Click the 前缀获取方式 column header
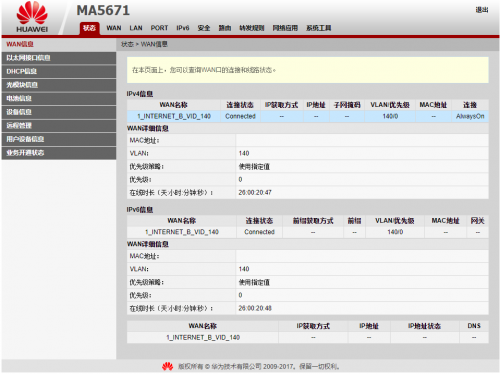The width and height of the screenshot is (500, 374). click(x=313, y=221)
